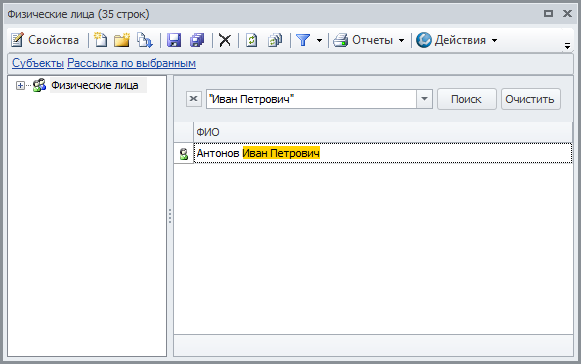This screenshot has width=581, height=364.
Task: Save using the floppy disk icon
Action: [x=174, y=40]
